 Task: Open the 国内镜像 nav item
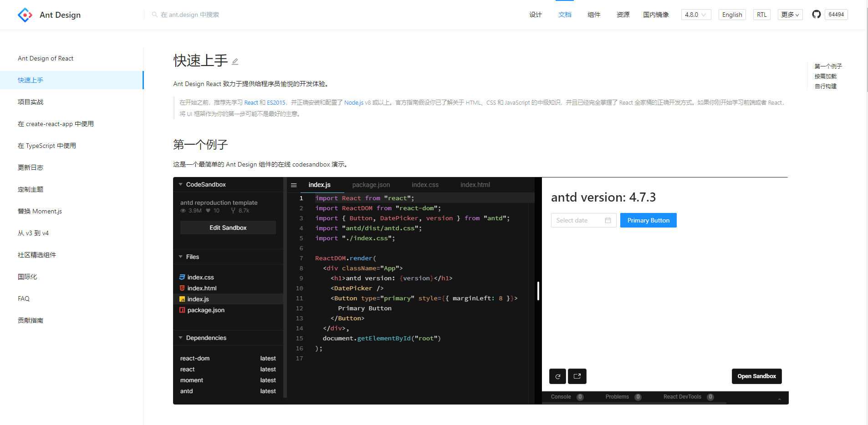click(x=656, y=15)
